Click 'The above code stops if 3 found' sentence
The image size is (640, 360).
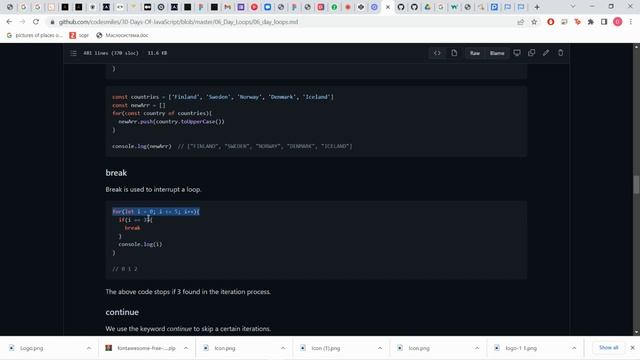click(188, 292)
